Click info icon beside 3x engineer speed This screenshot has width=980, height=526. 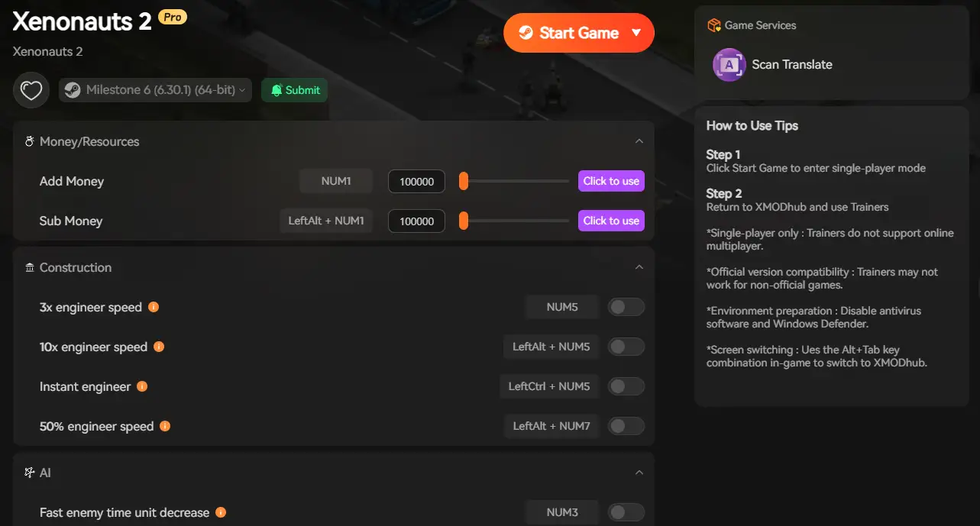(154, 307)
